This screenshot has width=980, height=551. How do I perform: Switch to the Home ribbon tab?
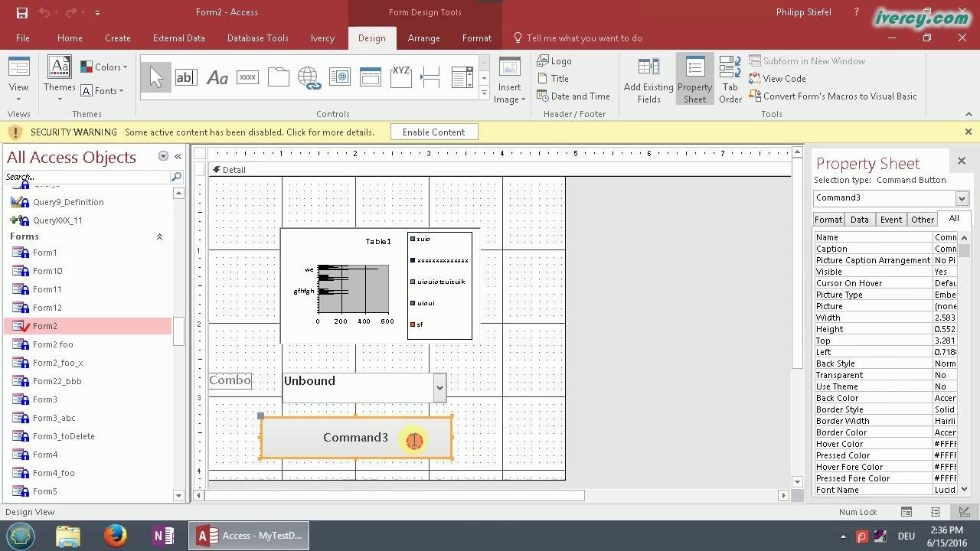pos(70,38)
